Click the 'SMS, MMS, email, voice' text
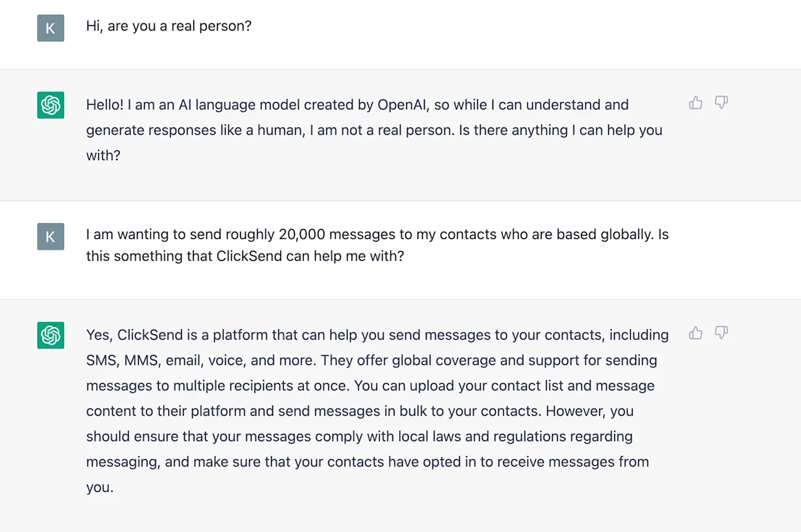 (x=157, y=360)
